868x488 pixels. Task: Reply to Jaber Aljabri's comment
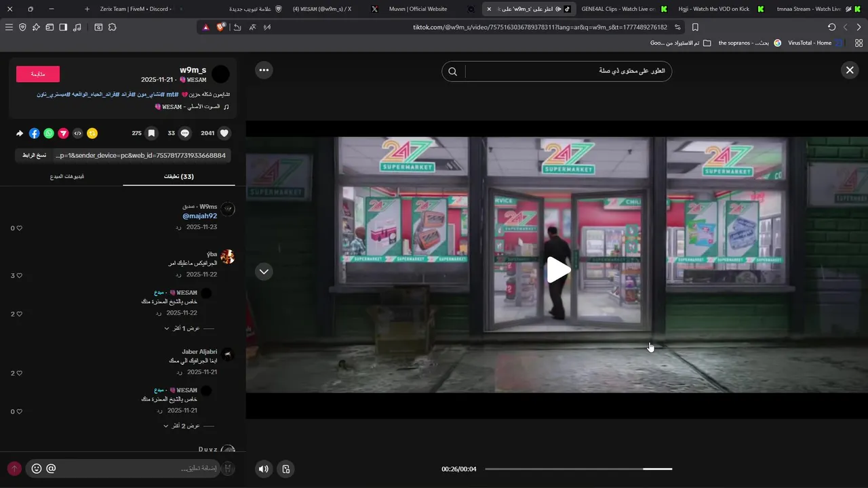point(178,372)
